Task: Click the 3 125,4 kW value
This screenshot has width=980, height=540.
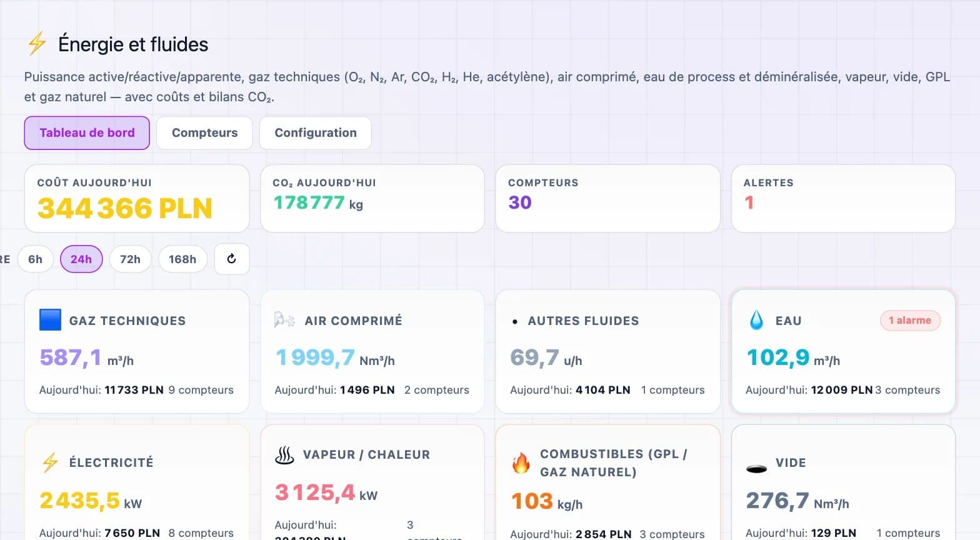Action: click(x=326, y=492)
